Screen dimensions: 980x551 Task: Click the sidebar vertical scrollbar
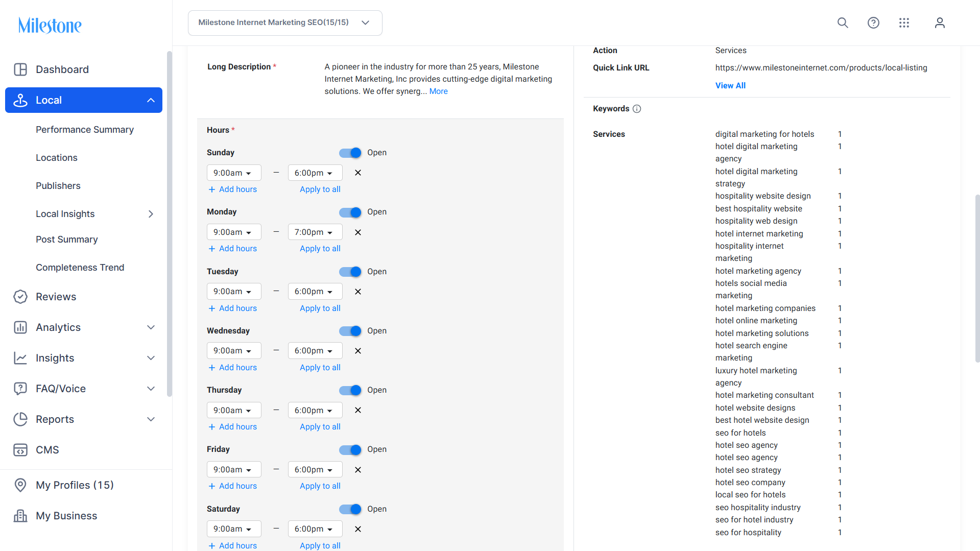point(170,224)
